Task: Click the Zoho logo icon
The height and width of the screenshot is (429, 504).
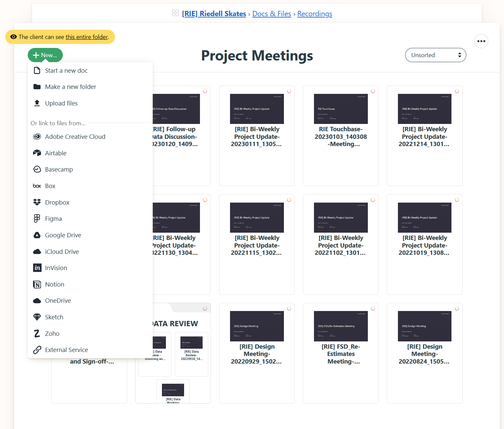Action: click(x=37, y=333)
